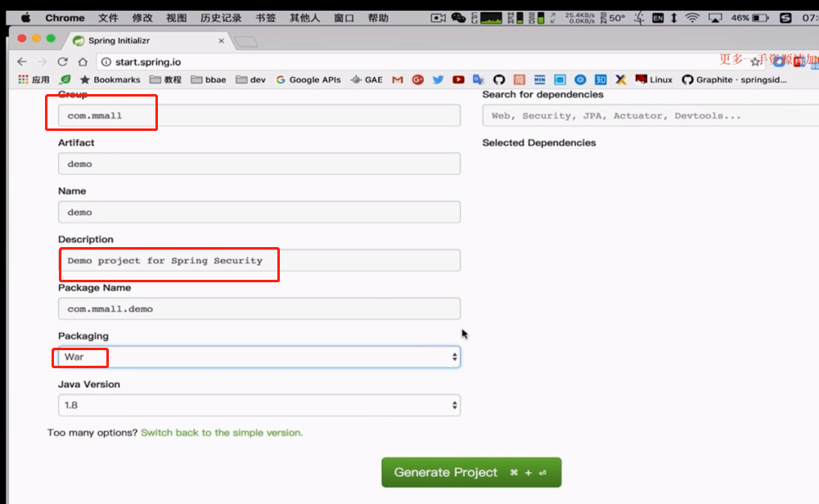Open the YouTube bookmark icon
The width and height of the screenshot is (819, 504).
pos(458,79)
